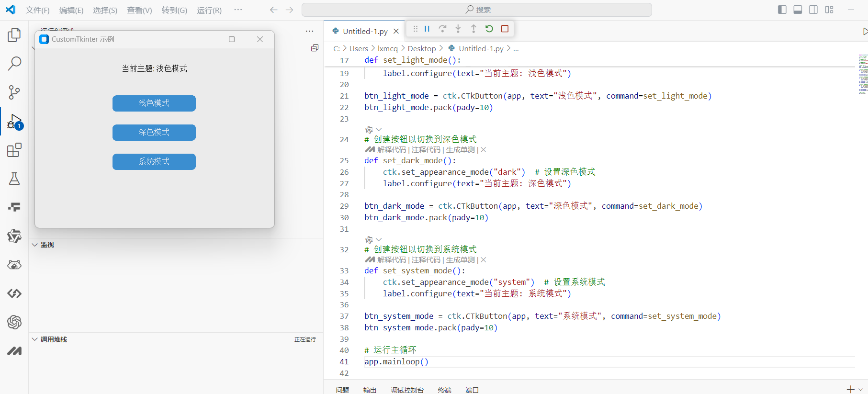Toggle the secondary side bar layout
868x394 pixels.
pos(813,10)
